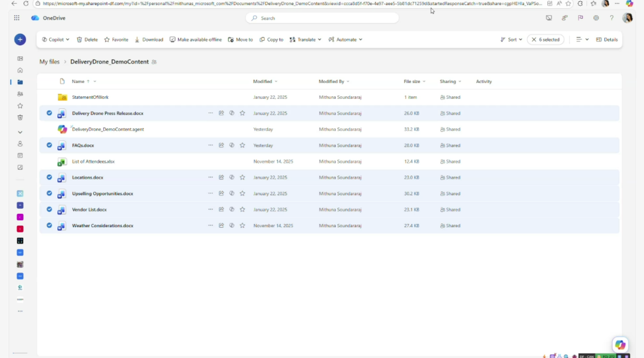The width and height of the screenshot is (644, 358).
Task: Expand the Translate dropdown in the toolbar
Action: click(306, 40)
